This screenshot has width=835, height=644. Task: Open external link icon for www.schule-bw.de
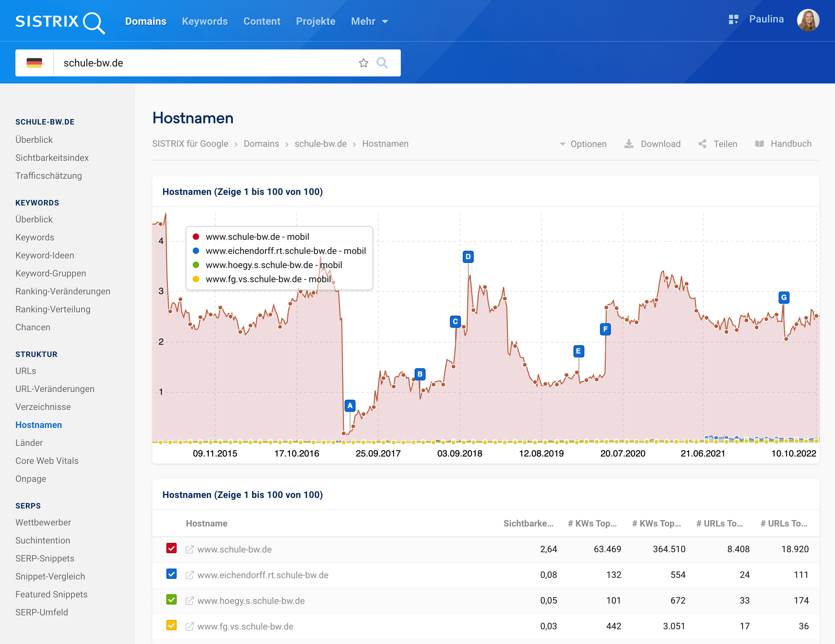[x=189, y=550]
